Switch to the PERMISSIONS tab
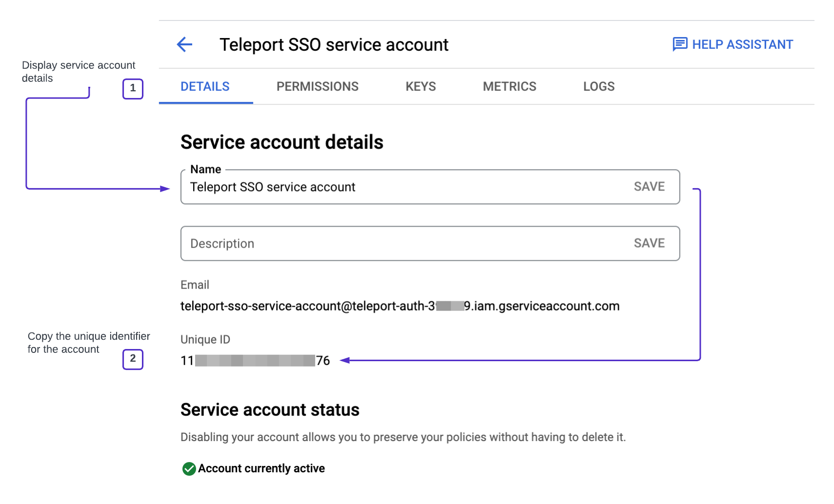The width and height of the screenshot is (834, 504). (x=317, y=86)
